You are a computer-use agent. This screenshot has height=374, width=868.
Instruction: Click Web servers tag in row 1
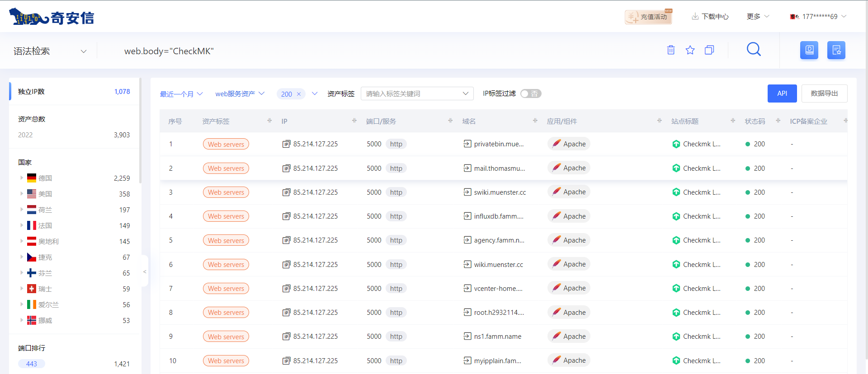tap(226, 144)
